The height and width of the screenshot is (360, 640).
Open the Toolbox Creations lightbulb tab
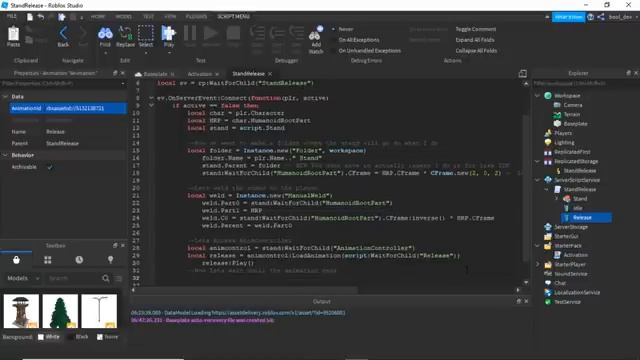(x=110, y=260)
